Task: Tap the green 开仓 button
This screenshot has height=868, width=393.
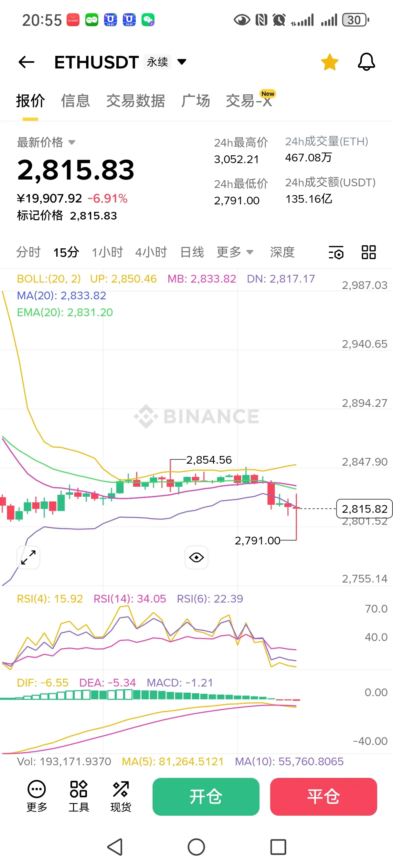Action: (206, 797)
